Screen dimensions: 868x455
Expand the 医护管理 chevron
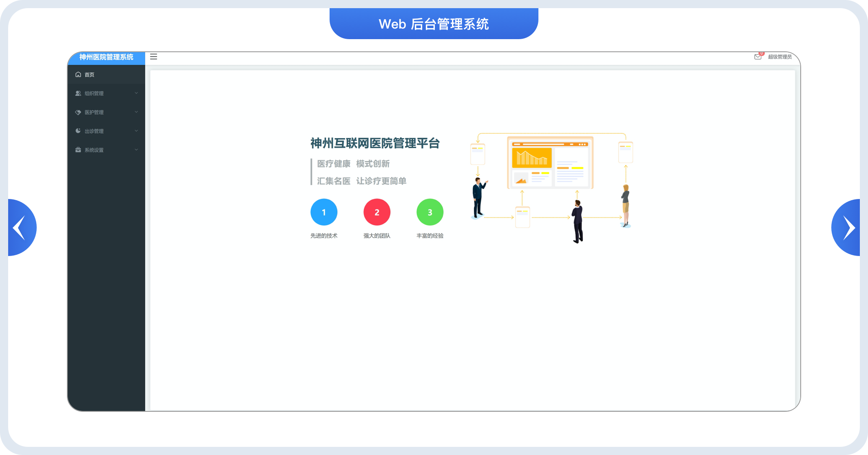point(136,112)
